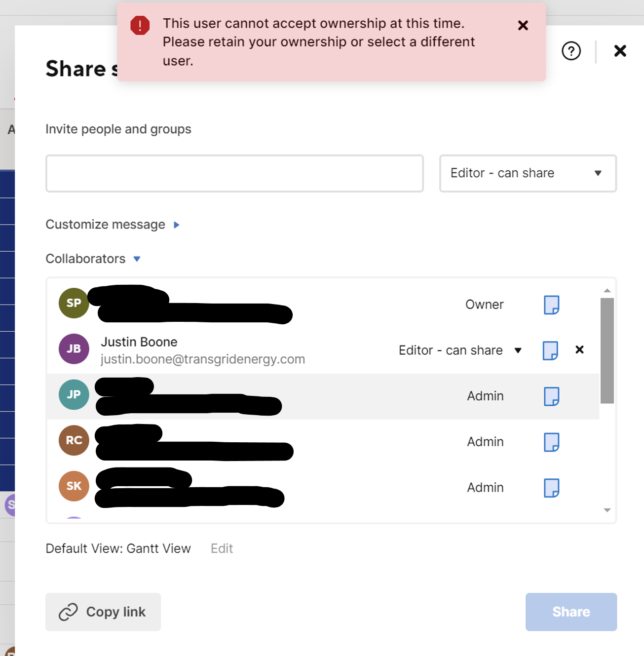Open the invite permission 'Editor - can share' dropdown

coord(528,173)
